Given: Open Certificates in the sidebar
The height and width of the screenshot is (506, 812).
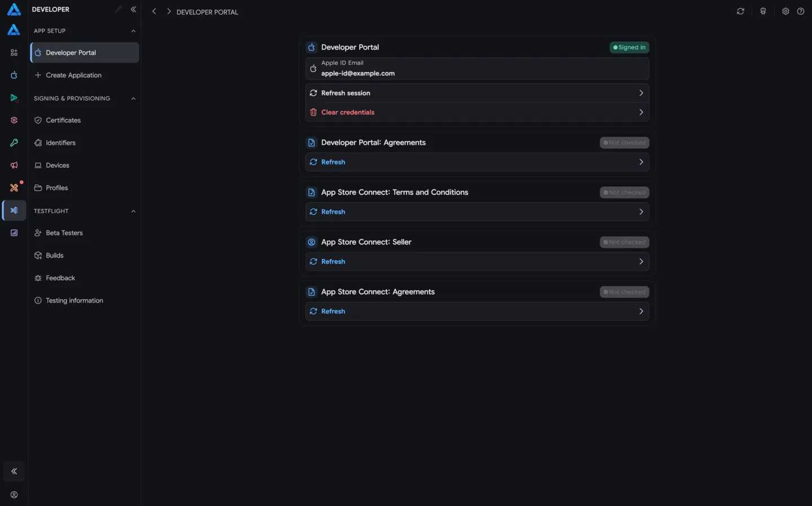Looking at the screenshot, I should (85, 120).
